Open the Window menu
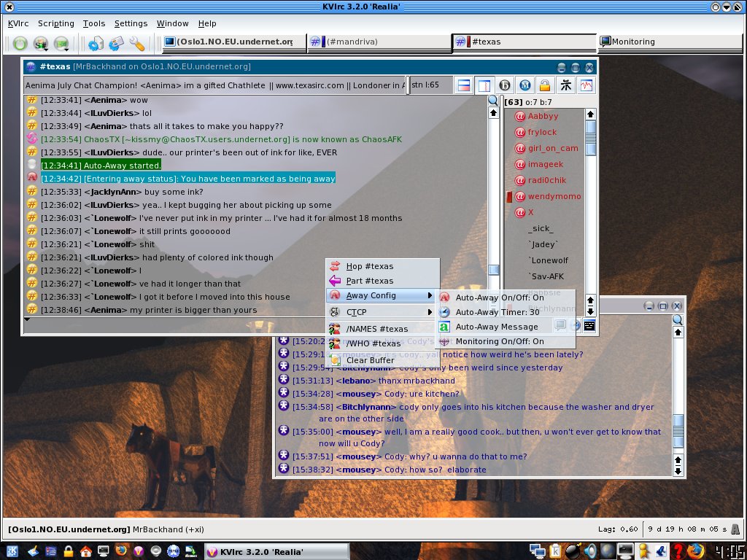 click(x=172, y=23)
